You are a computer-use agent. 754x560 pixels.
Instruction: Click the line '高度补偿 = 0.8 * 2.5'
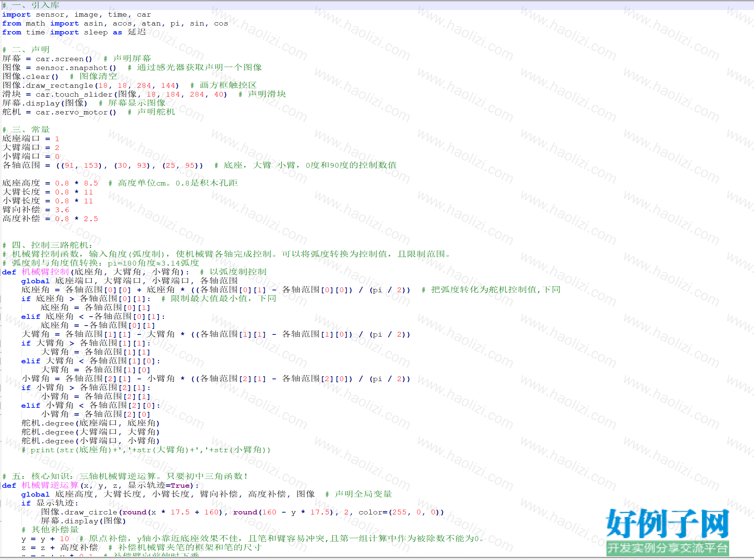point(50,219)
